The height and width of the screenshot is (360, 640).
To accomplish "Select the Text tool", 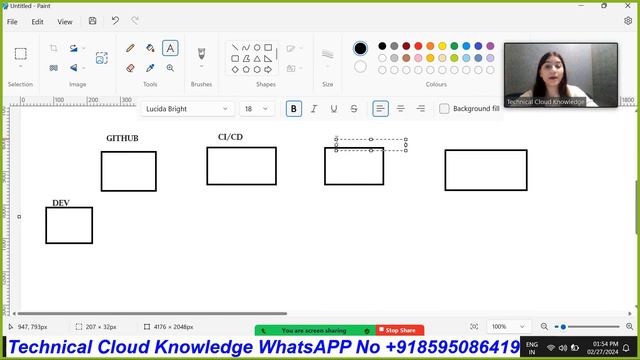I will coord(170,48).
